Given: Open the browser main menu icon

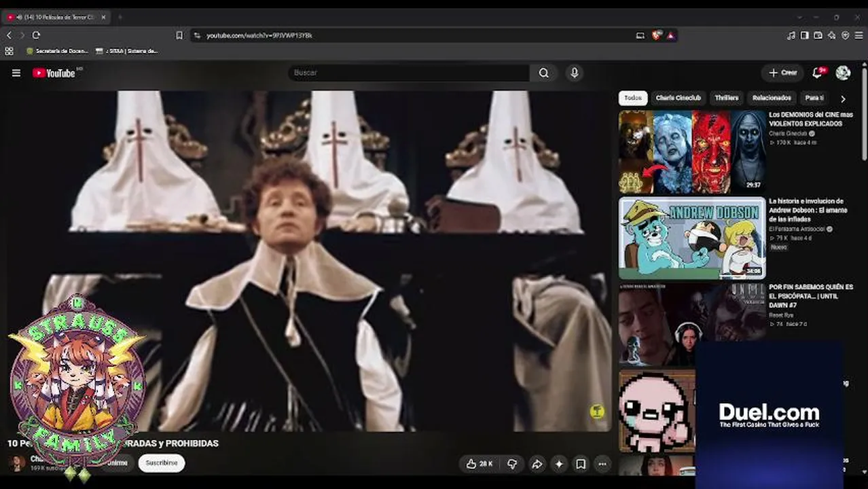Looking at the screenshot, I should click(x=859, y=35).
